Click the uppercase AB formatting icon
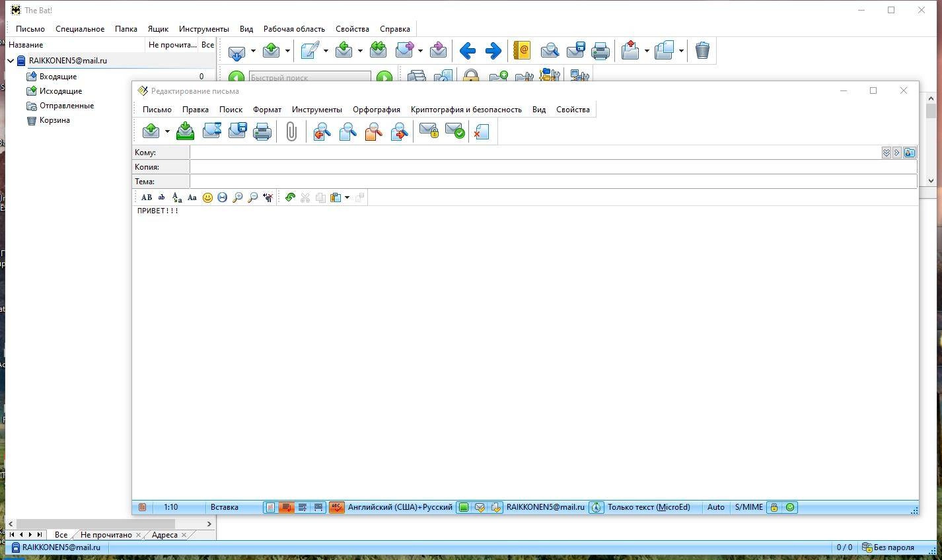Viewport: 942px width, 560px height. click(147, 197)
